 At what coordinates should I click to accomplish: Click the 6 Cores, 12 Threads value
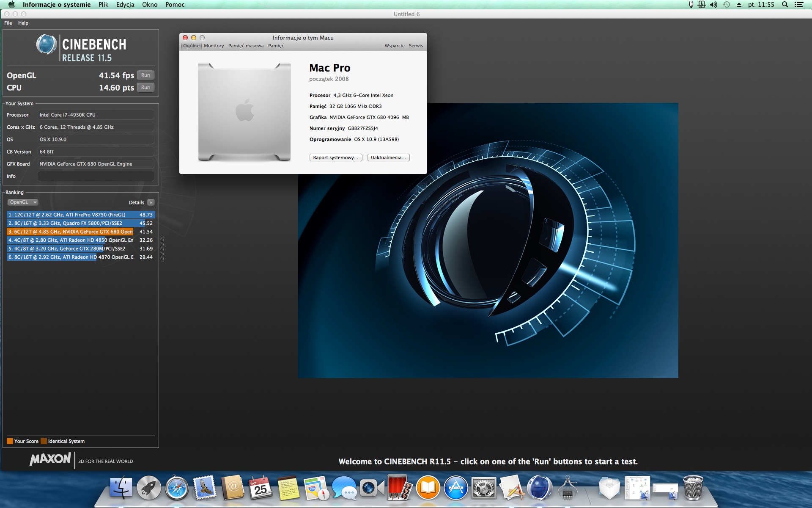point(96,127)
